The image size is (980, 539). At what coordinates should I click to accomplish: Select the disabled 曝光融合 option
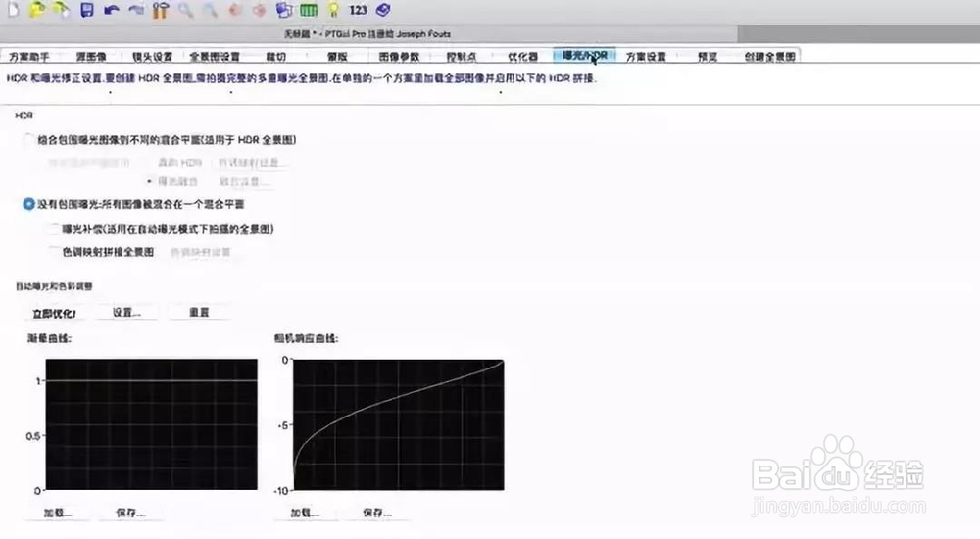(172, 182)
